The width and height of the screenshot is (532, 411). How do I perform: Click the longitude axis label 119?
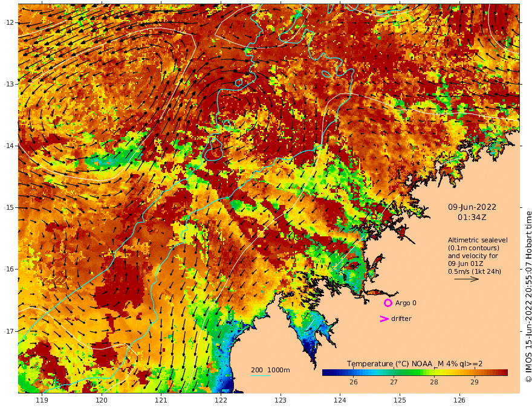(x=42, y=400)
